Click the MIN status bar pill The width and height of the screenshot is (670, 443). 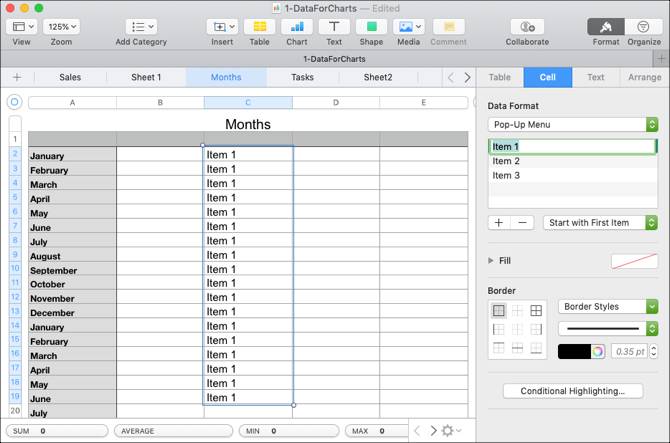(289, 431)
